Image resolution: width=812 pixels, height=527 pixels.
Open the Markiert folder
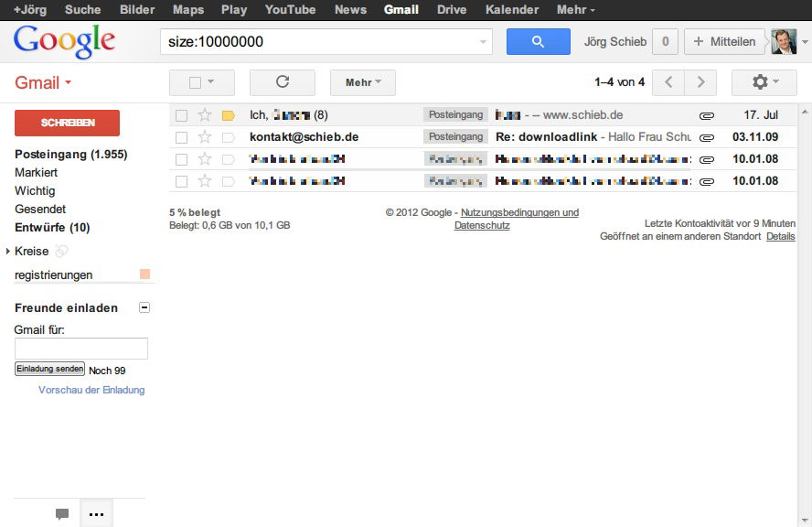click(x=37, y=173)
